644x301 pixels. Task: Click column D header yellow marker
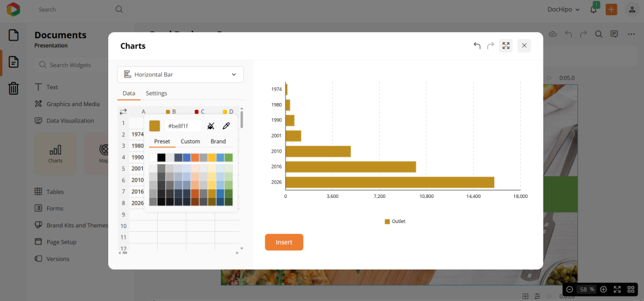tap(225, 112)
